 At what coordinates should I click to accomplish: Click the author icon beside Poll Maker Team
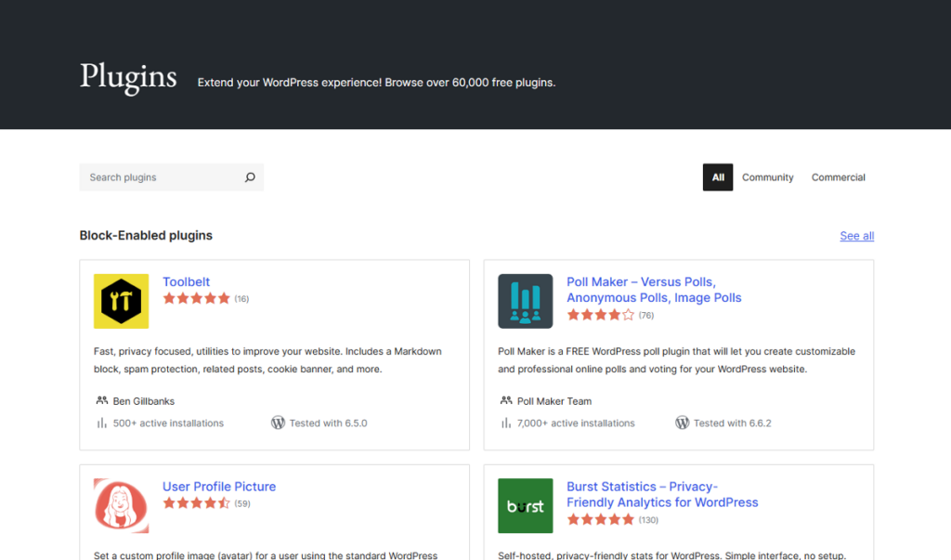(506, 400)
